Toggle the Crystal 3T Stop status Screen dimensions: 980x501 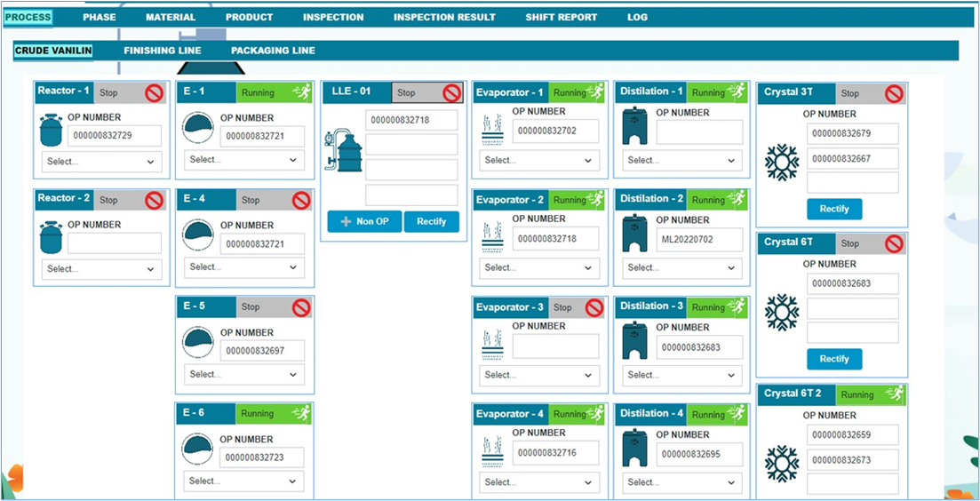click(x=870, y=93)
